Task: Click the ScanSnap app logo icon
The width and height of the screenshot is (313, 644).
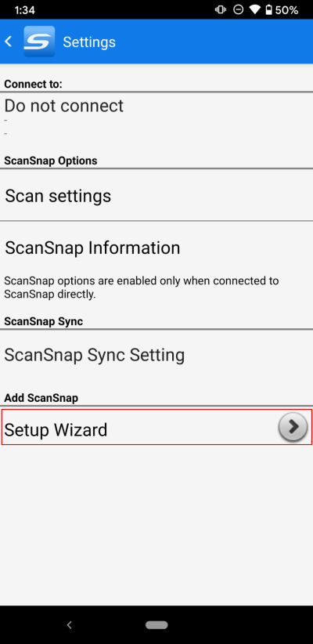Action: click(39, 42)
